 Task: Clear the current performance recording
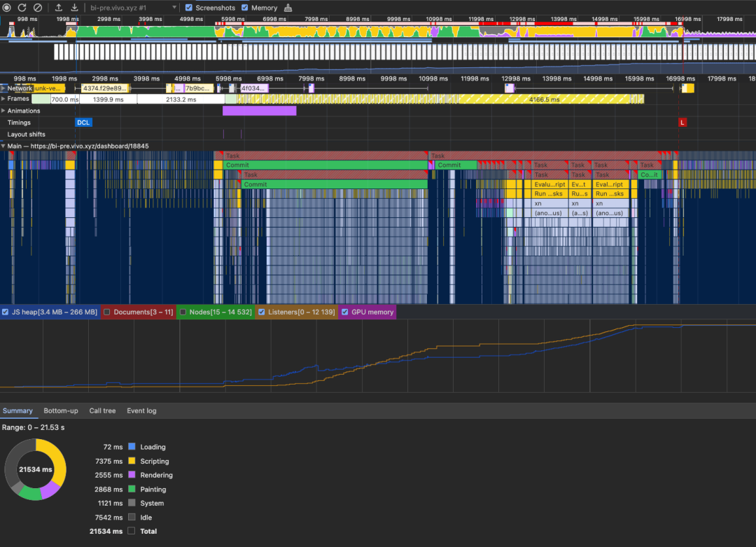[38, 8]
